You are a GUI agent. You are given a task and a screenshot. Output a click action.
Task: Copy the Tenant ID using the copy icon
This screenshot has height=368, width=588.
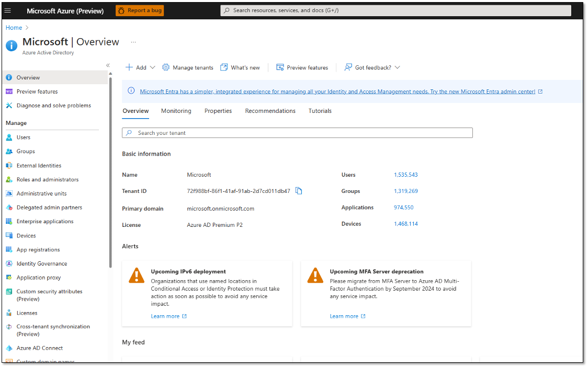[299, 191]
